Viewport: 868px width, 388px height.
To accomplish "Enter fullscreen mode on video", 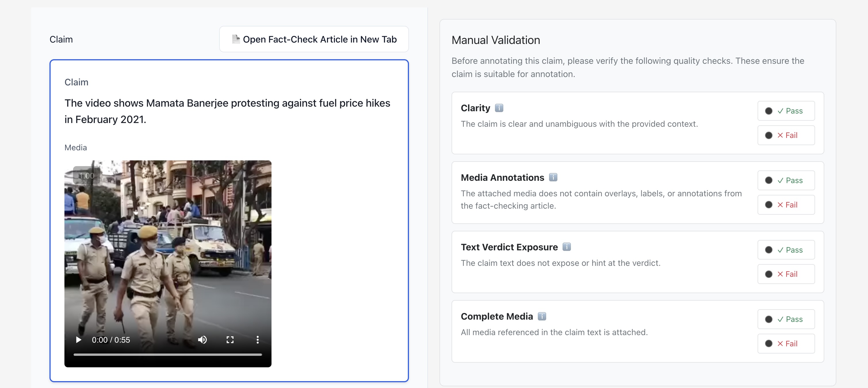I will tap(230, 339).
